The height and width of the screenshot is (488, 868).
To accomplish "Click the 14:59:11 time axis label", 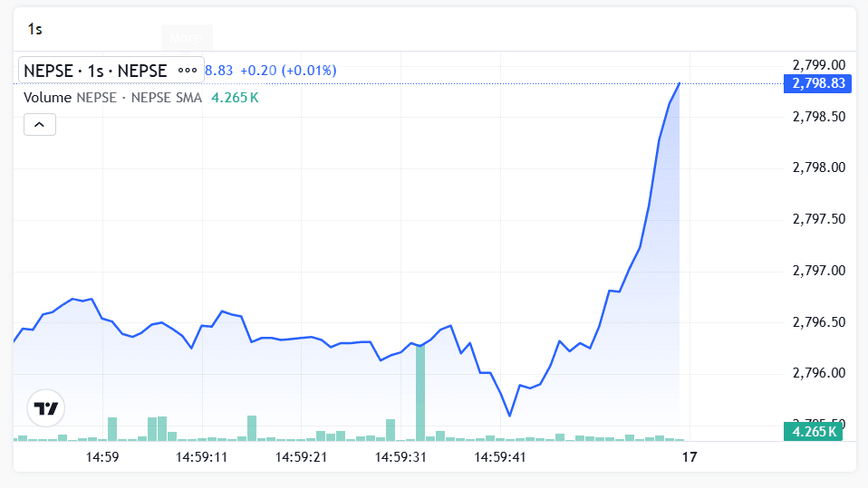I will [x=201, y=457].
